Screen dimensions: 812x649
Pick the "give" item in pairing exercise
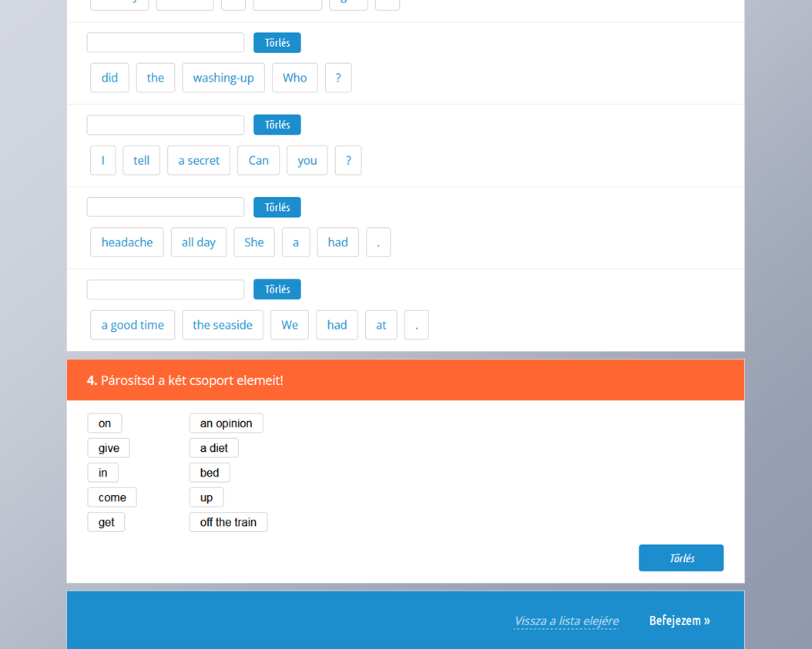(109, 448)
